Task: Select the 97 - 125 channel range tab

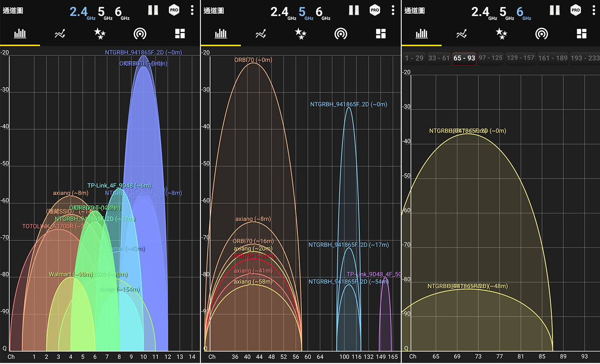Action: [490, 58]
